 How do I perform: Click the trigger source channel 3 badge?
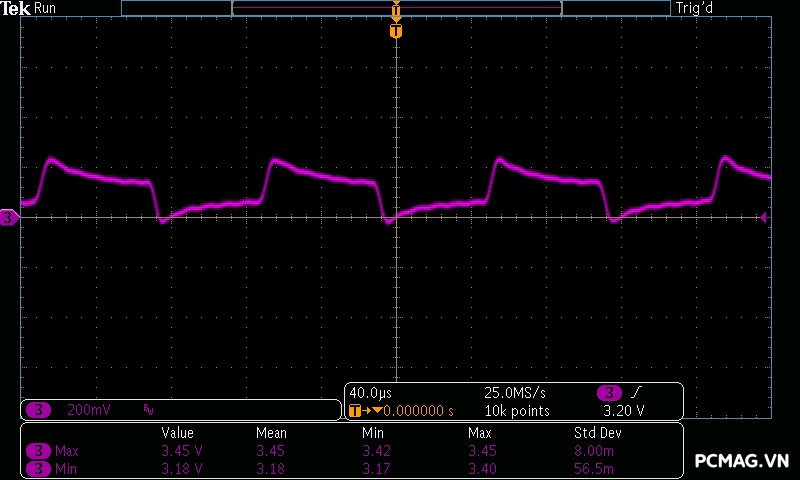[608, 392]
